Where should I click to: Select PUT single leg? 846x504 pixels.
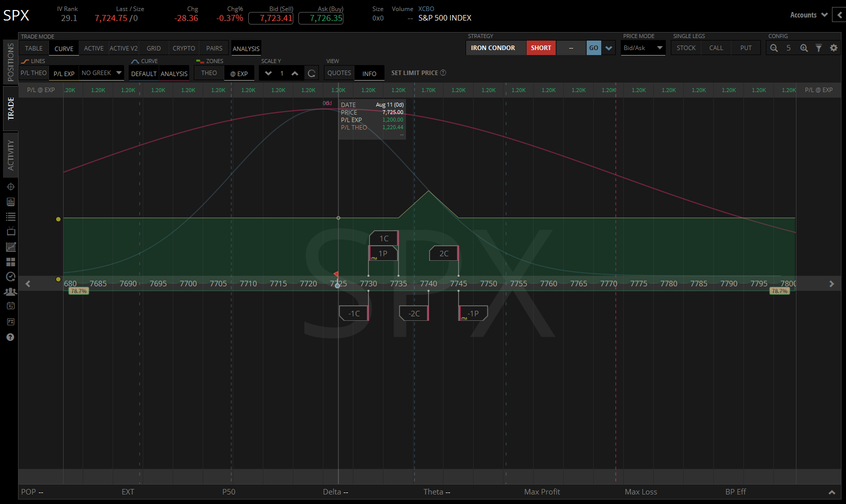click(746, 48)
